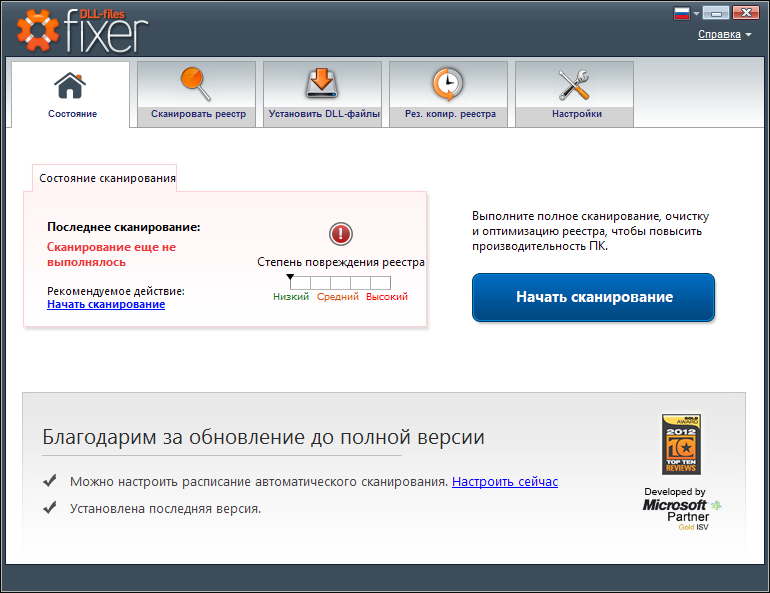
Task: Click the 2012 Top Ten Reviews badge
Action: pos(681,444)
